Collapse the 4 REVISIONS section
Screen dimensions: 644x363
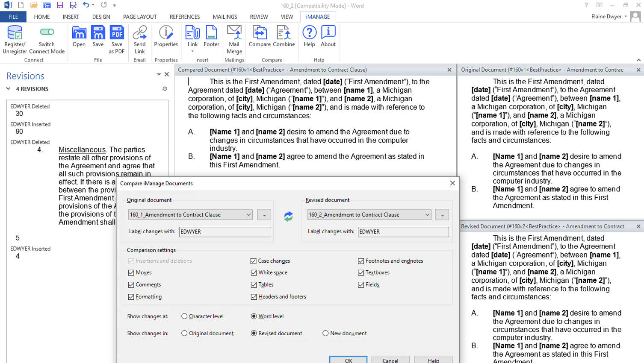(x=8, y=89)
